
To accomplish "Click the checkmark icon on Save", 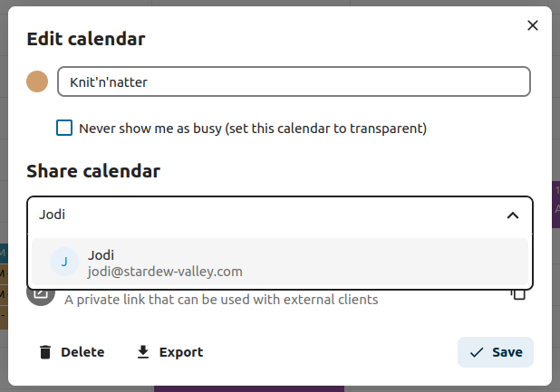I will 477,352.
